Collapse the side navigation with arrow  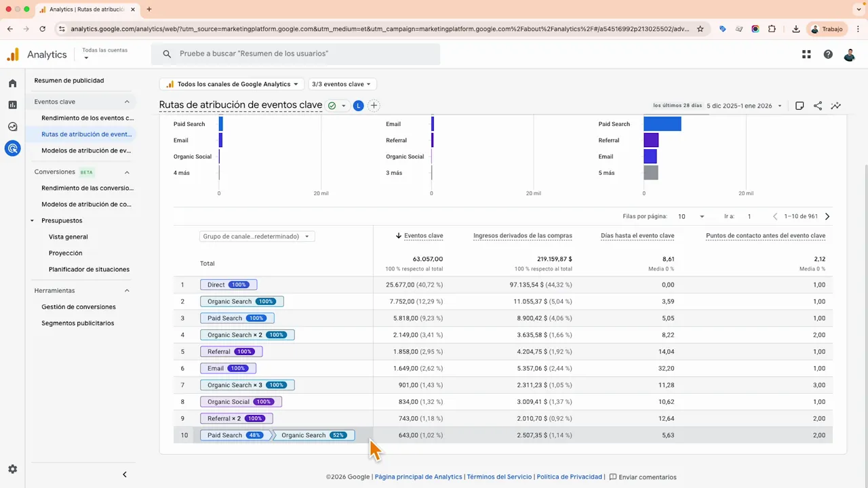coord(124,474)
